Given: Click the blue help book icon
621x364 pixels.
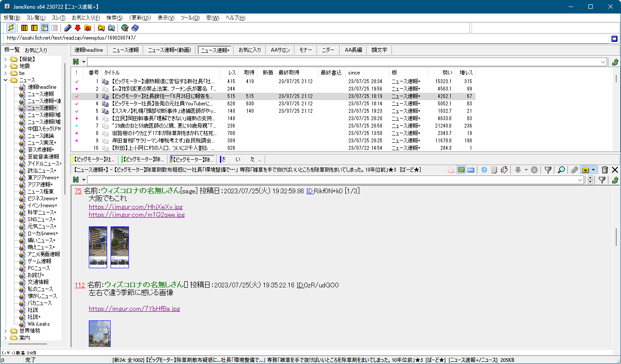Looking at the screenshot, I should (x=135, y=28).
